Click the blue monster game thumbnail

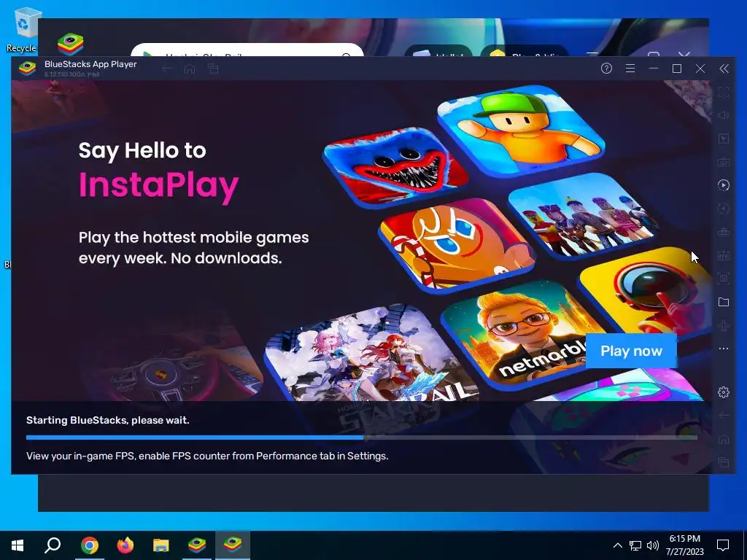coord(395,167)
